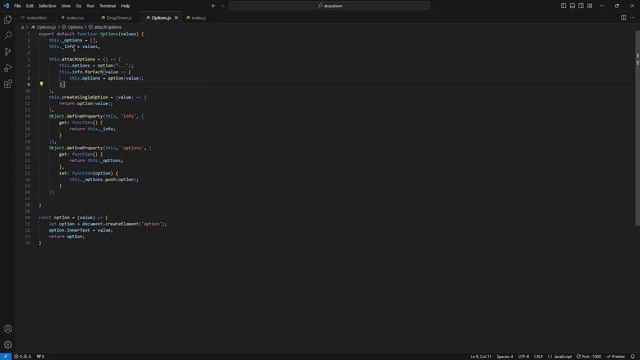The image size is (640, 360).
Task: Go forward with the right arrow
Action: (x=223, y=6)
